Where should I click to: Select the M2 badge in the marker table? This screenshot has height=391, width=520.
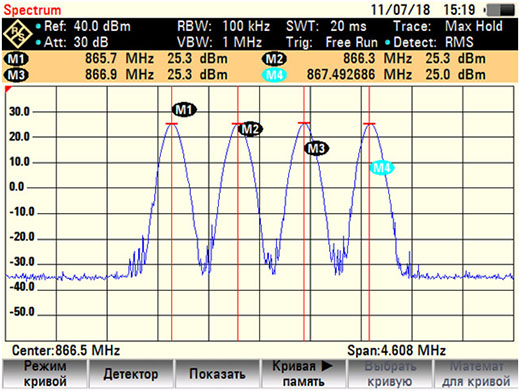pos(274,59)
